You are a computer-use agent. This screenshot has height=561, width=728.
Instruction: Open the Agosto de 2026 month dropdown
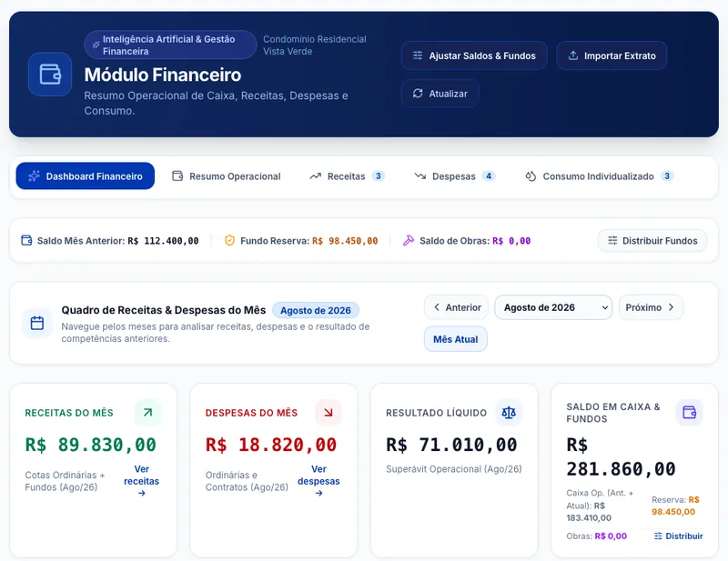coord(553,307)
